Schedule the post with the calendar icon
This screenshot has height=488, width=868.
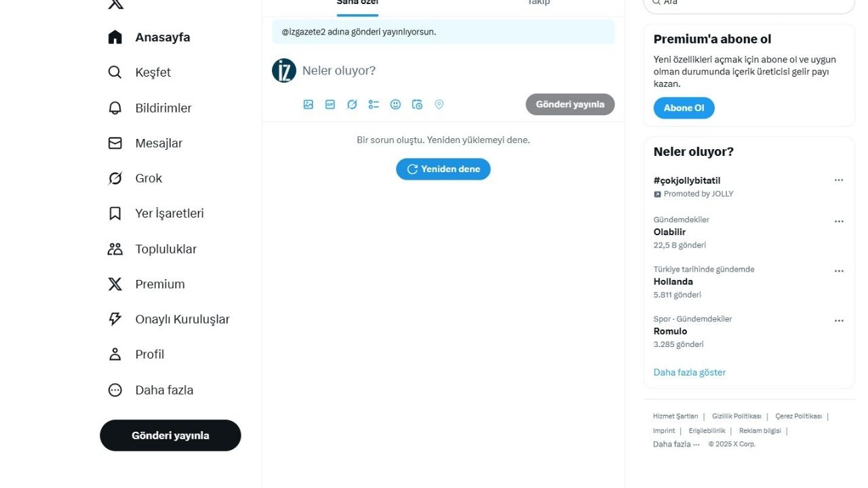coord(417,104)
